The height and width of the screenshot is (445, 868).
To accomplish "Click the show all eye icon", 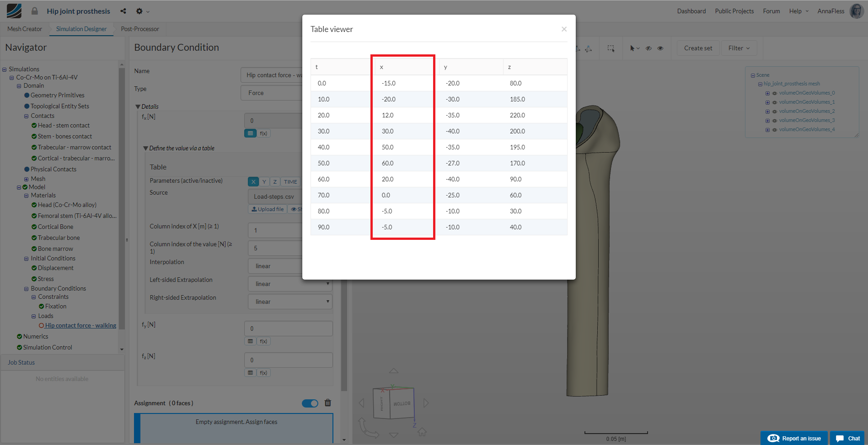I will (x=660, y=48).
